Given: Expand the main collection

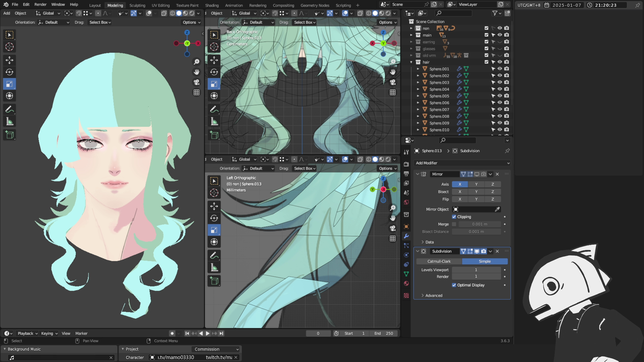Looking at the screenshot, I should pos(411,35).
